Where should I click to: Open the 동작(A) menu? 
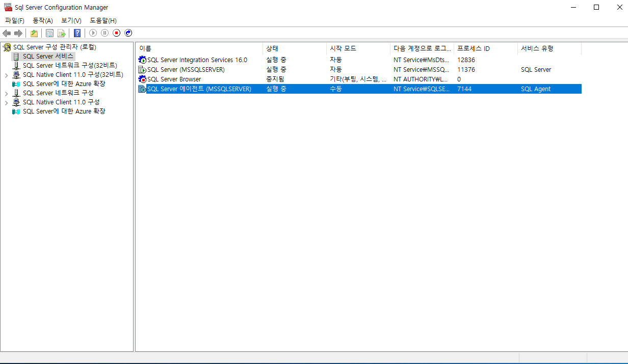point(43,20)
